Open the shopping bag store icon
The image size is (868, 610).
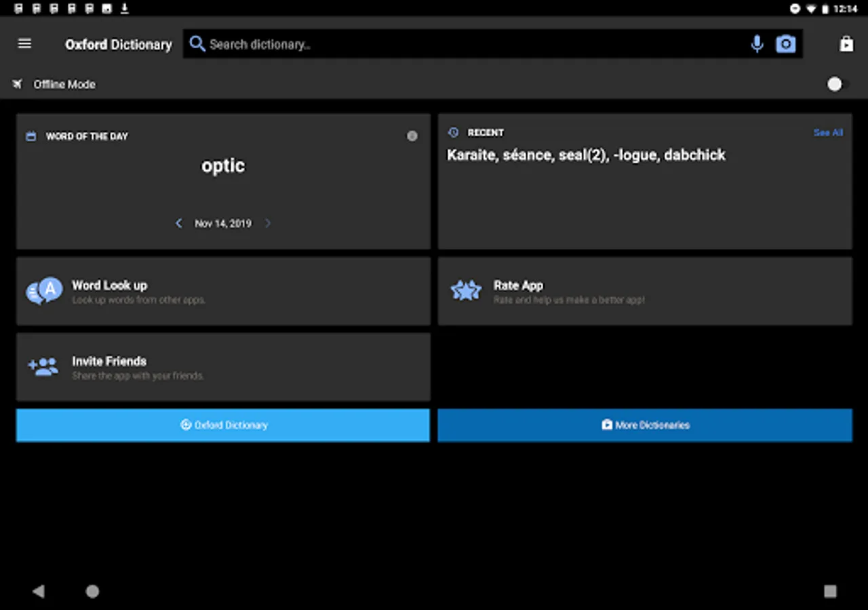coord(846,44)
